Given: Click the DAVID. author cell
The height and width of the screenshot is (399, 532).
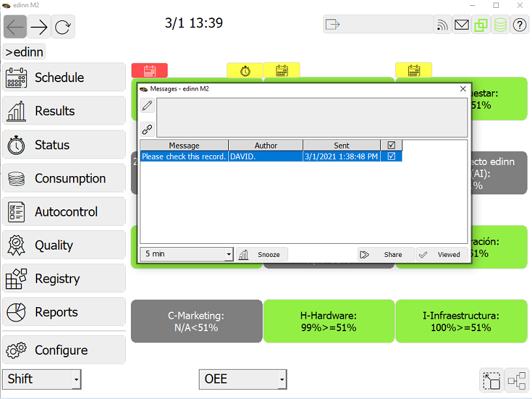Looking at the screenshot, I should tap(265, 156).
